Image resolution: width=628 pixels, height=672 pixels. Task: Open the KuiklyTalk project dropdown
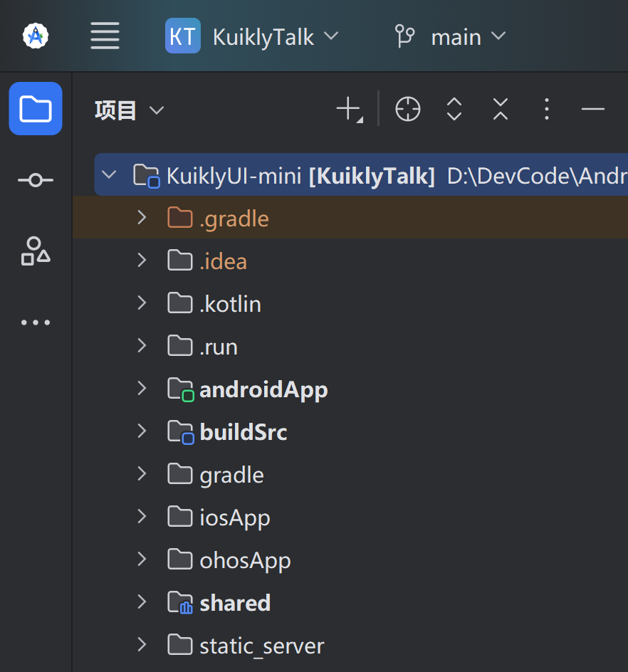pyautogui.click(x=276, y=37)
